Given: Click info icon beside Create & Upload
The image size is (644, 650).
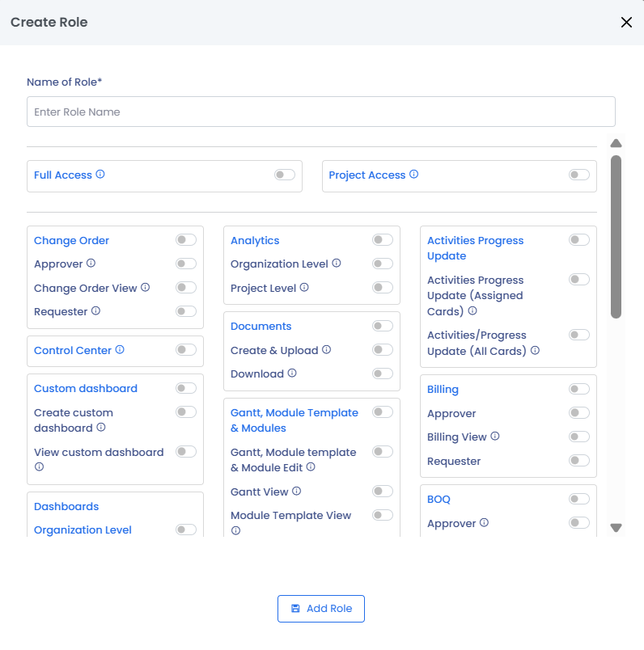Looking at the screenshot, I should pyautogui.click(x=327, y=350).
